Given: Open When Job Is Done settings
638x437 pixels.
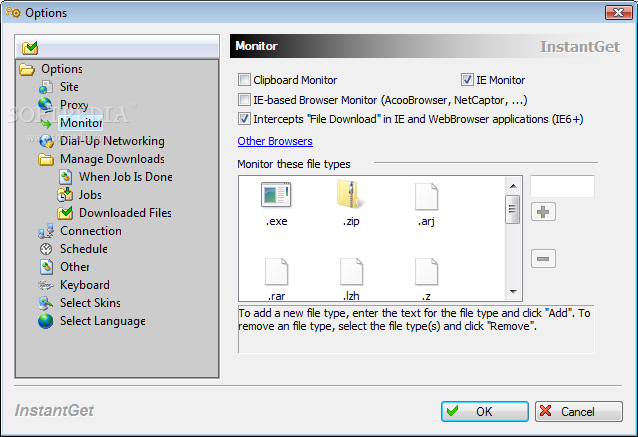Looking at the screenshot, I should [x=126, y=177].
